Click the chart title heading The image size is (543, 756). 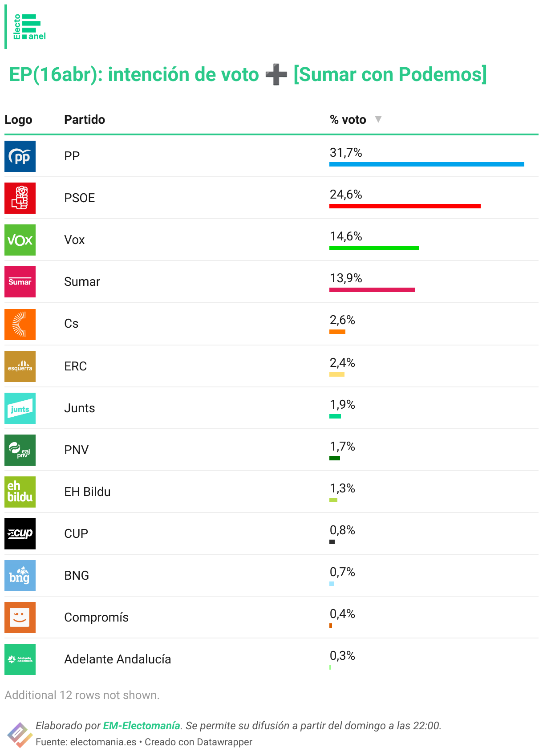coord(247,74)
